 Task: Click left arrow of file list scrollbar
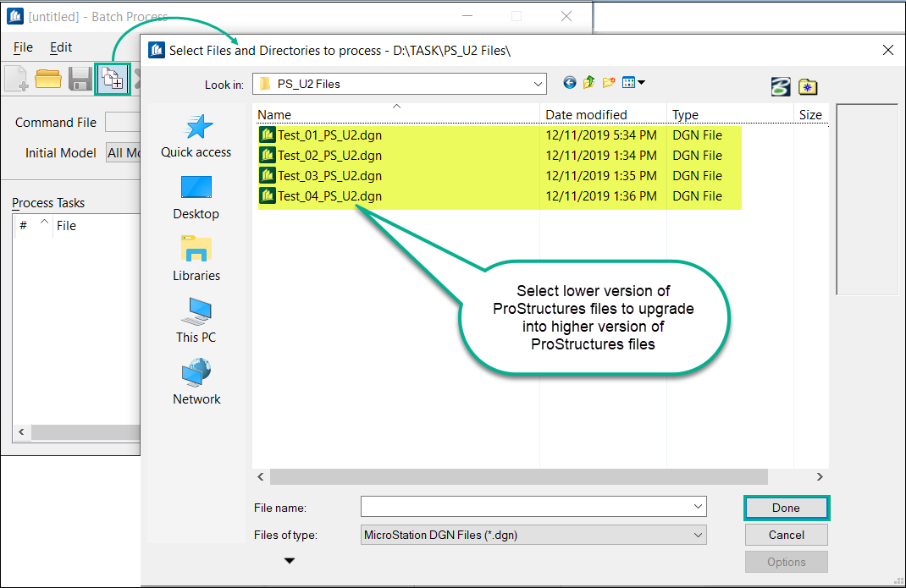coord(261,476)
